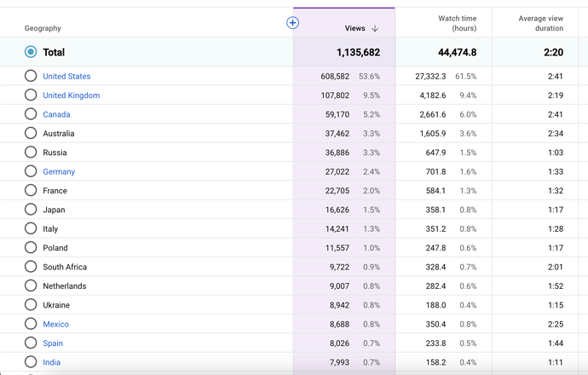Add a metric with the plus icon
Screen dimensions: 588x375
[292, 23]
